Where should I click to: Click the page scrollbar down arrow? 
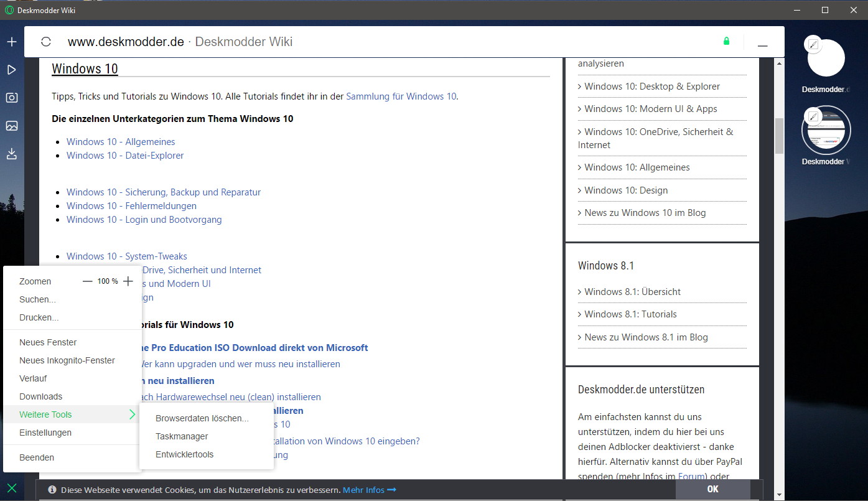click(x=779, y=495)
